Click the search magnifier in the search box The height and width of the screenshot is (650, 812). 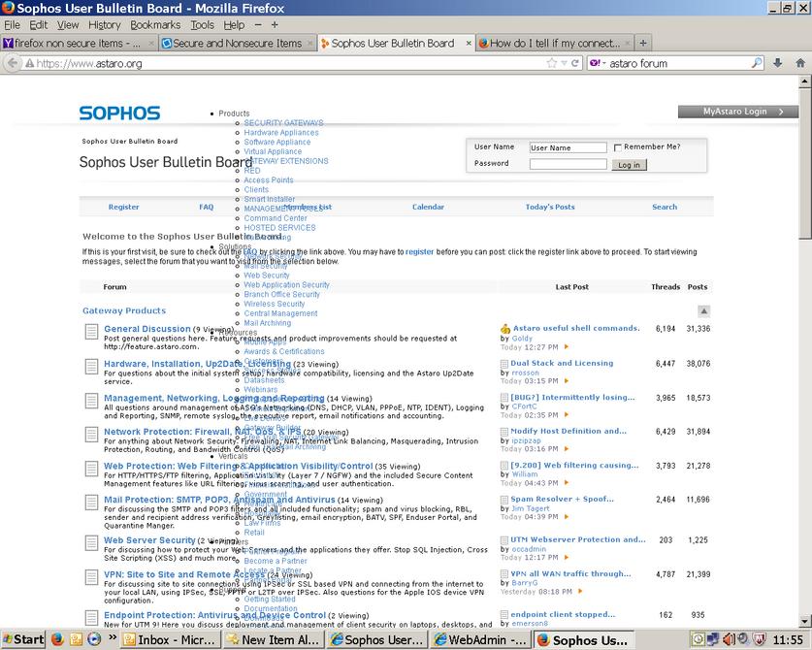coord(757,63)
